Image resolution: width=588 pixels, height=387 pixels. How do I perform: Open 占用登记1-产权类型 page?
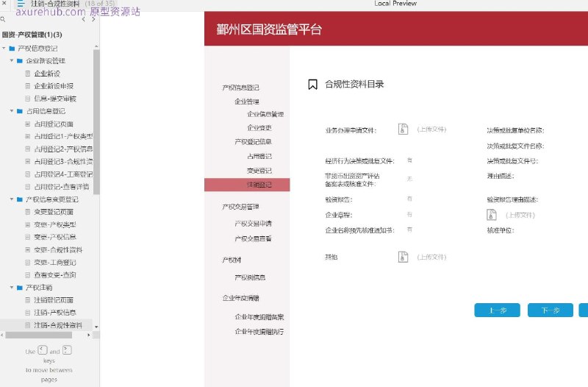pos(63,136)
